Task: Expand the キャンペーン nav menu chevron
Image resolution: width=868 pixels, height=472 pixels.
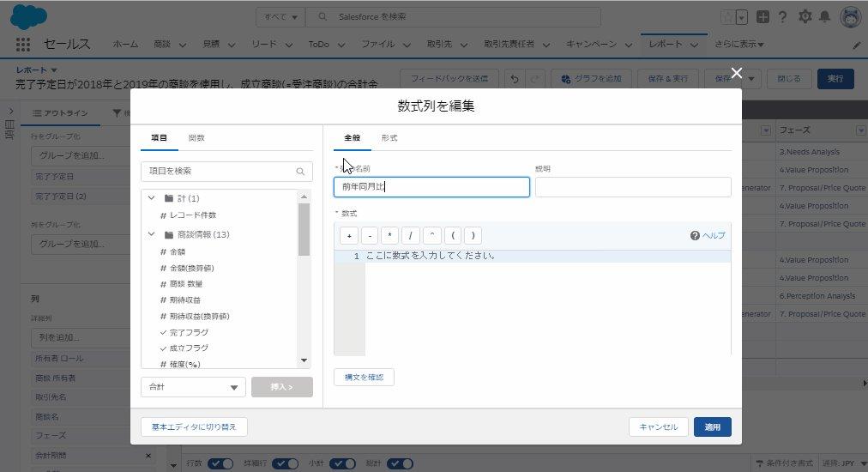Action: click(629, 45)
